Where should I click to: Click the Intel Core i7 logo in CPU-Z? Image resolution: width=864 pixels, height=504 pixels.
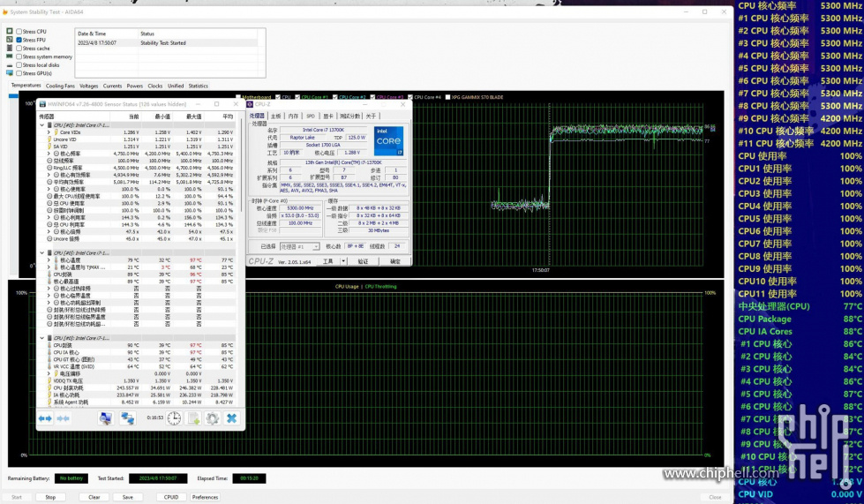click(388, 141)
